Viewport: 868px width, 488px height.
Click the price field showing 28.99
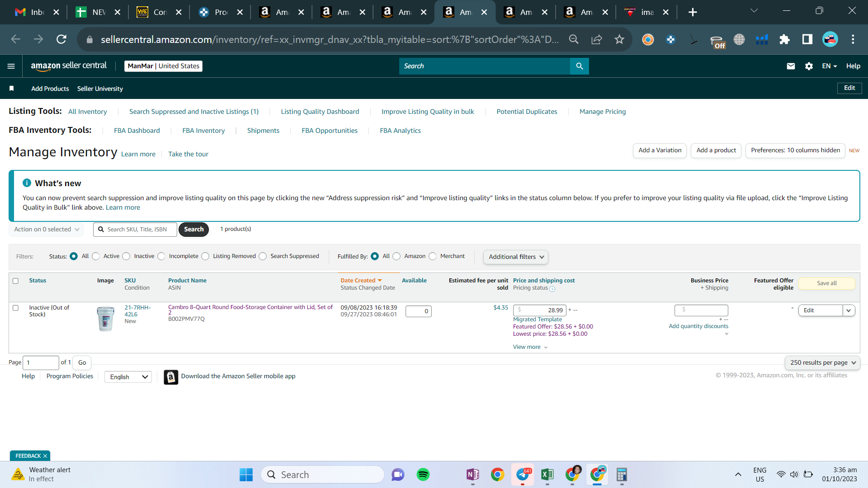point(540,310)
